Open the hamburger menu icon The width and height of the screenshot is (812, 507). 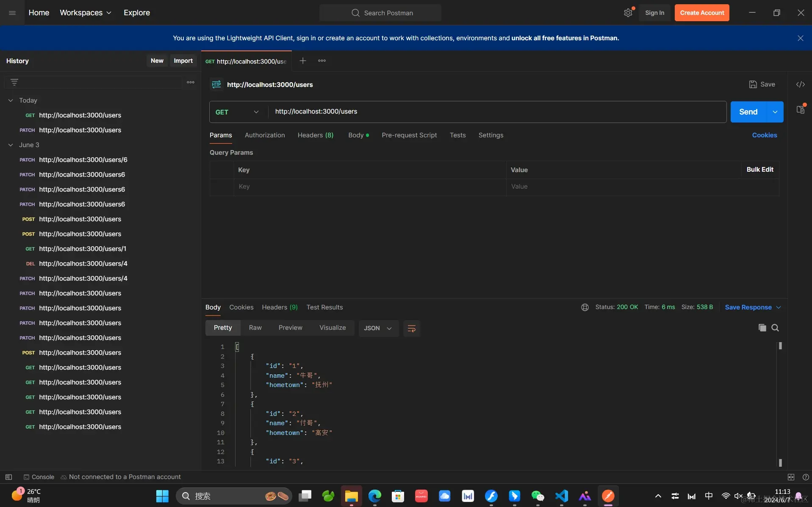(12, 13)
